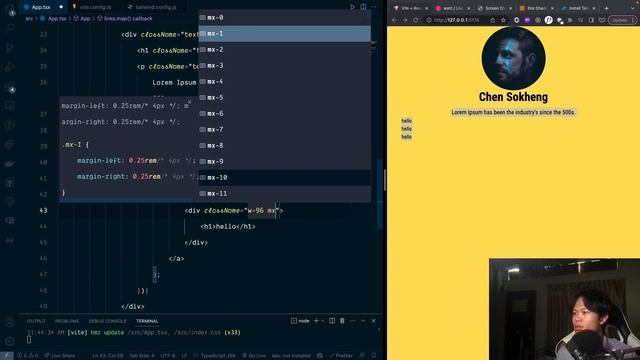Select the Vite + React browser tab

(x=410, y=8)
